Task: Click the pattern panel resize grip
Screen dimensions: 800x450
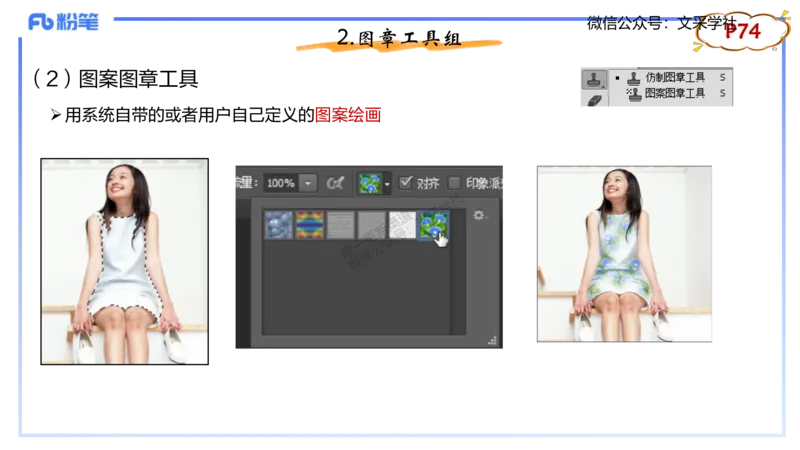Action: point(491,340)
